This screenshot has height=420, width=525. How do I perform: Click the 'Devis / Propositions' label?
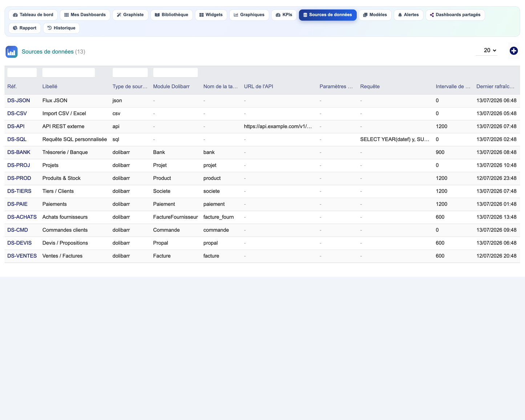[x=65, y=243]
